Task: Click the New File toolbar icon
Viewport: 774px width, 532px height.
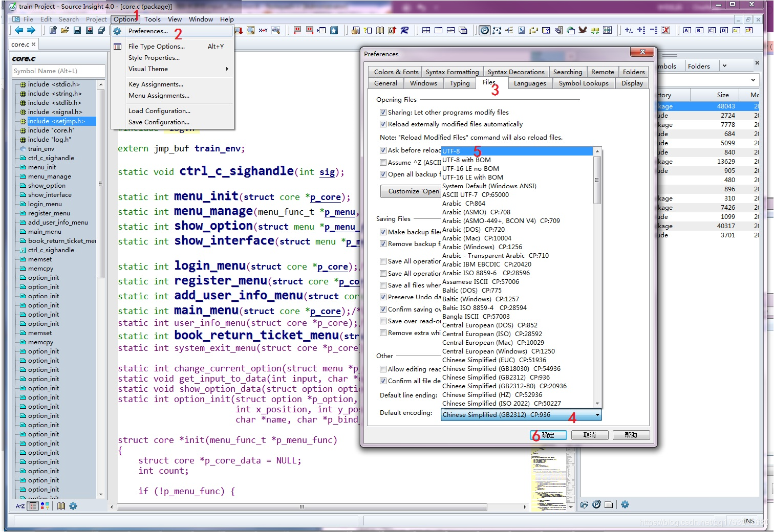Action: (x=53, y=30)
